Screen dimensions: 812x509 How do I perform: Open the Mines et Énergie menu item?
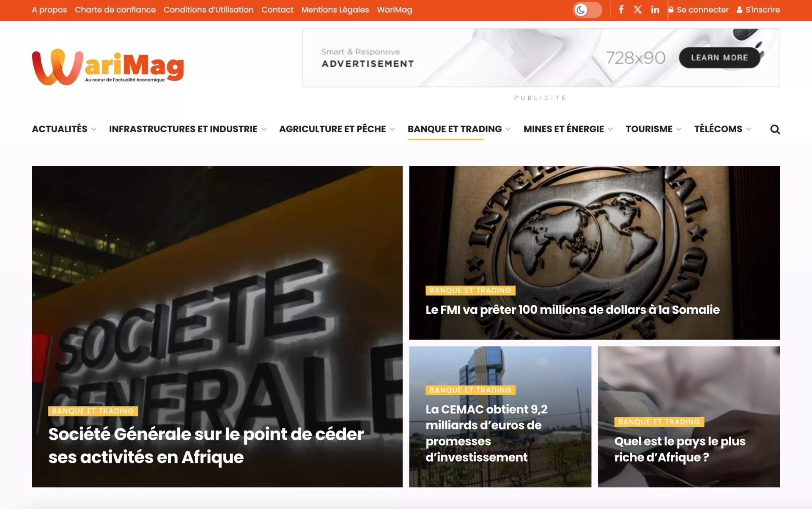563,129
